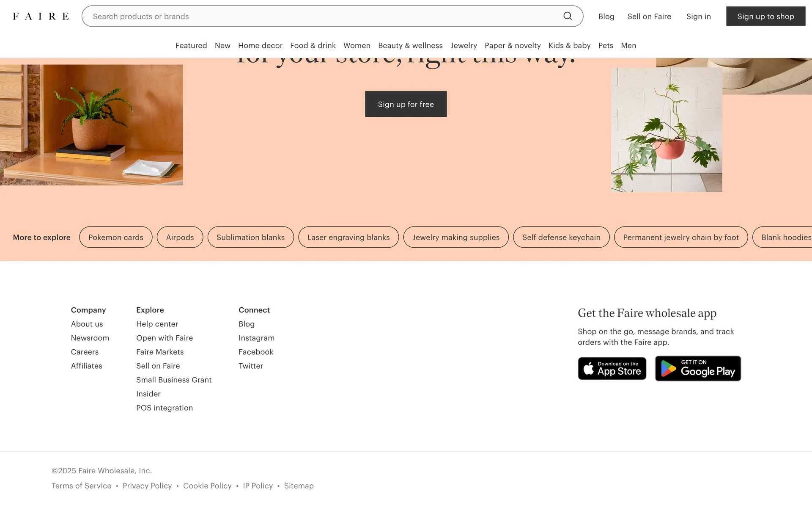Visit the Instagram footer link
Screen dimensions: 812x508
tap(256, 338)
